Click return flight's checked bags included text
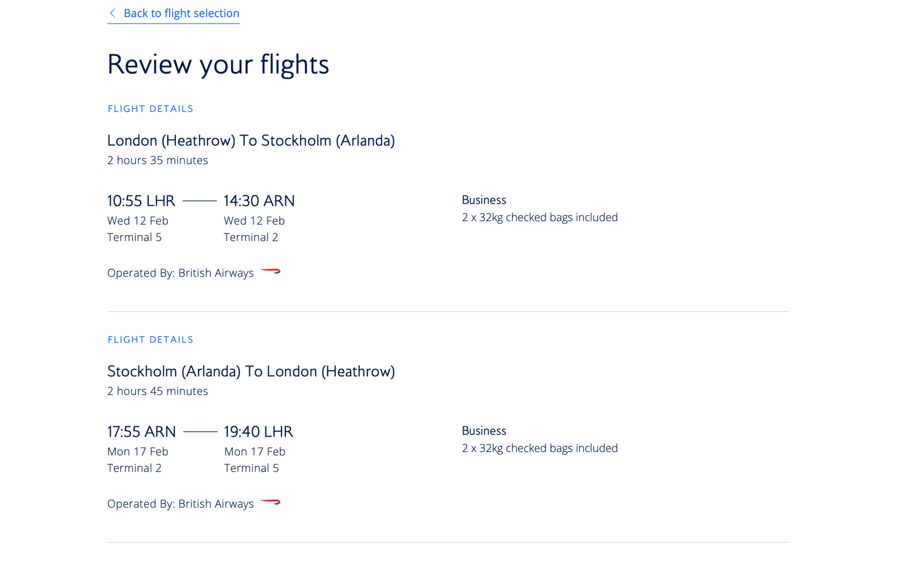The width and height of the screenshot is (924, 566). 540,448
